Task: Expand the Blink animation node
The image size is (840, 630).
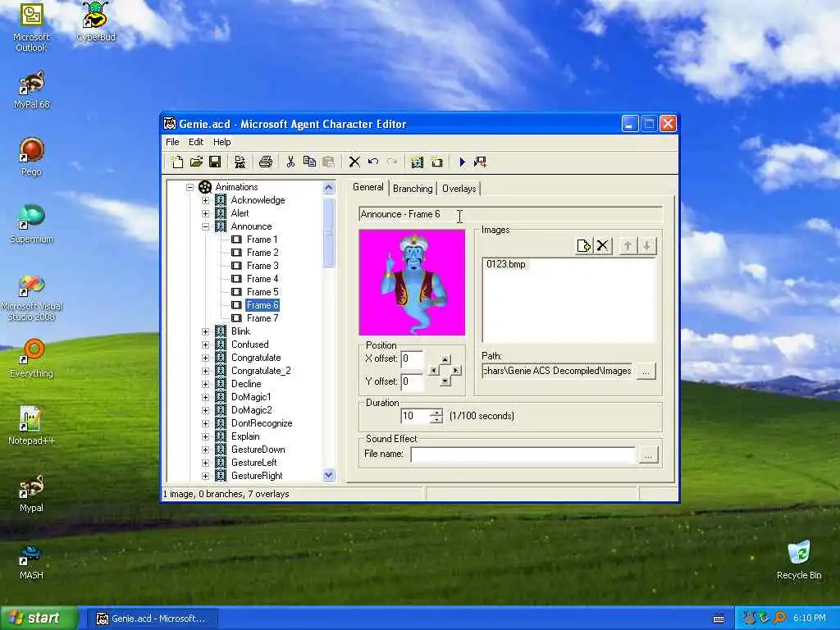Action: point(205,331)
